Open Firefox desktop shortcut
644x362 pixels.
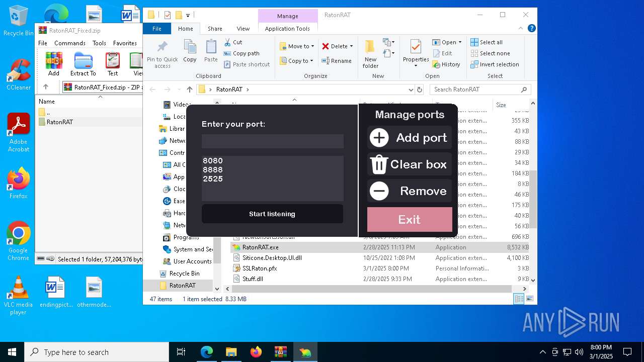[18, 183]
